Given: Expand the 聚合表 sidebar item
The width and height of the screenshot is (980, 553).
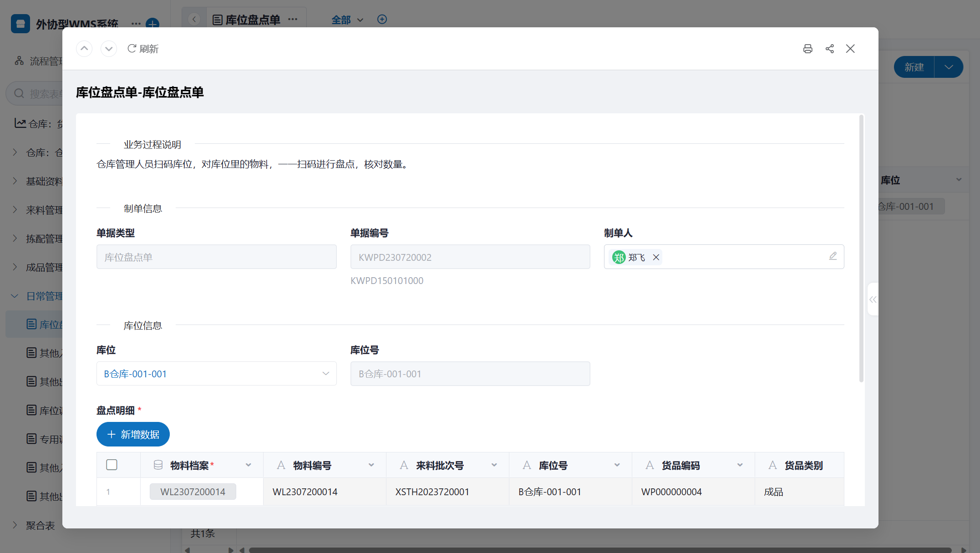Looking at the screenshot, I should pyautogui.click(x=15, y=525).
